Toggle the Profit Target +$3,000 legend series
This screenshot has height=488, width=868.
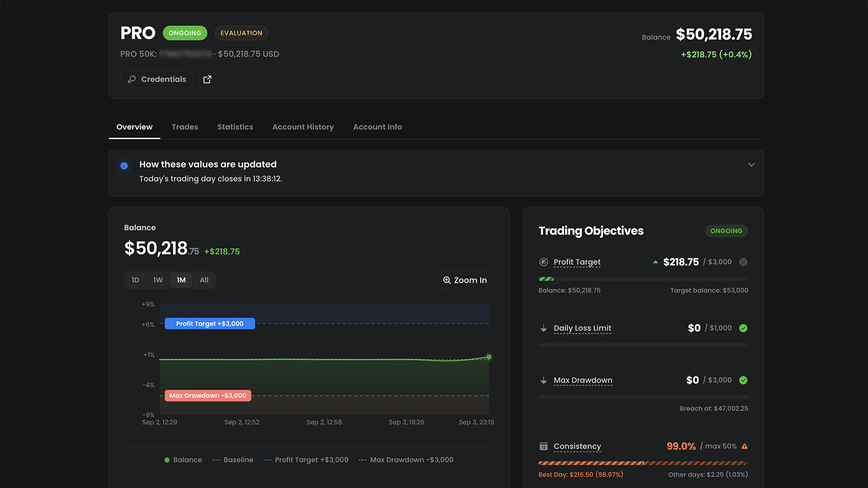(306, 460)
